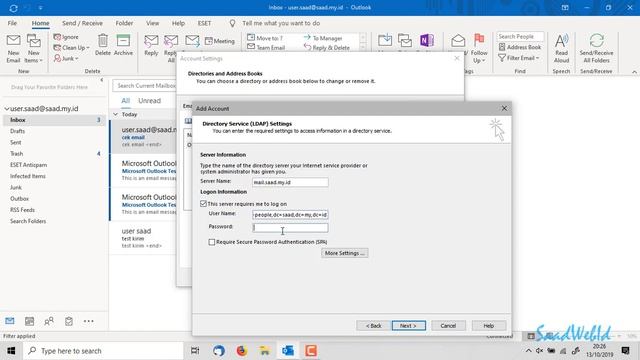Click the taskbar search box
Image resolution: width=640 pixels, height=360 pixels.
[103, 351]
